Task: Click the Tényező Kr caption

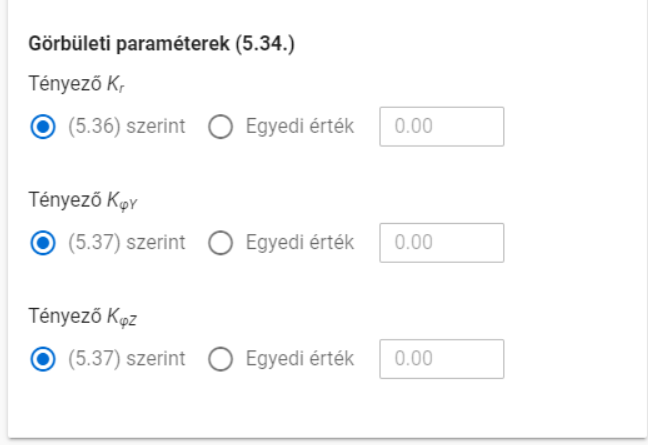Action: 76,84
